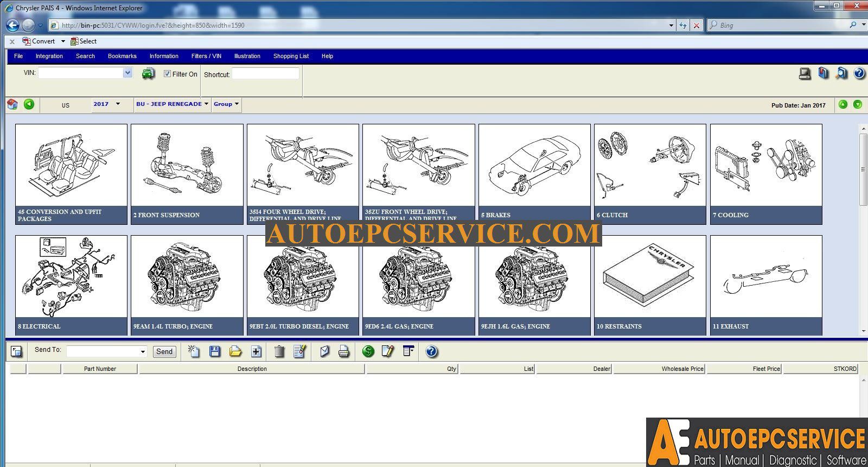Open the 6 CLUTCH group thumbnail
This screenshot has width=868, height=467.
pos(650,174)
